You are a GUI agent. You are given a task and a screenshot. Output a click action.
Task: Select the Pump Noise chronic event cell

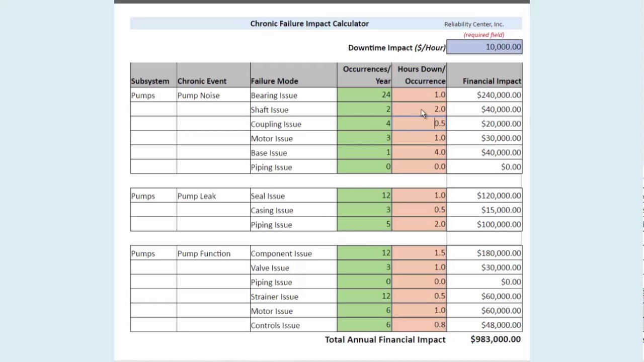click(213, 95)
